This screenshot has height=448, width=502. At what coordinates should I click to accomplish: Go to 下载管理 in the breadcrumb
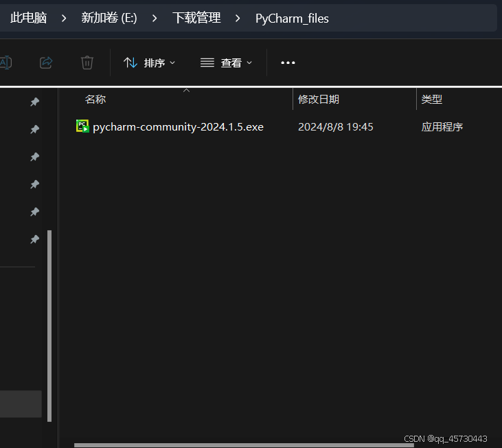click(x=196, y=18)
